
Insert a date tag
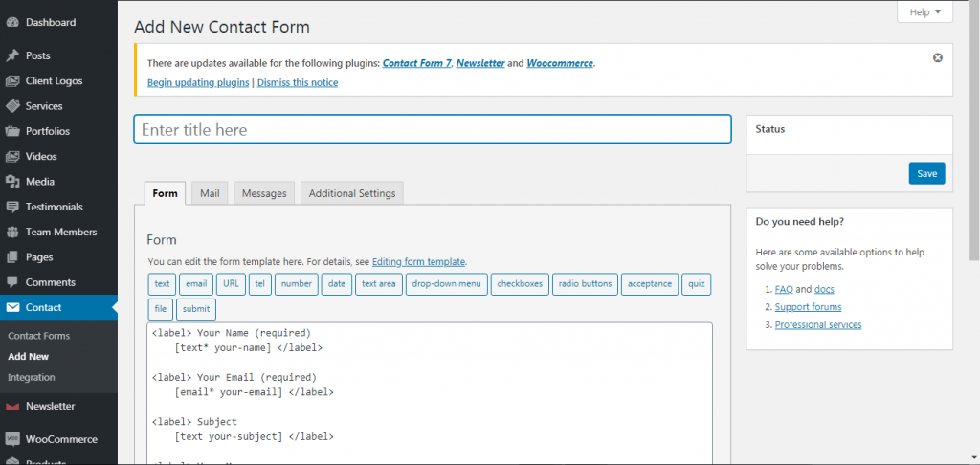[337, 284]
